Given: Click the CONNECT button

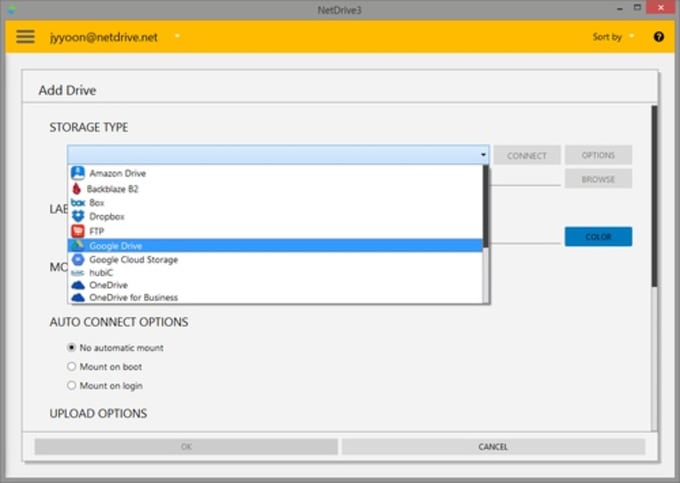Looking at the screenshot, I should (526, 155).
